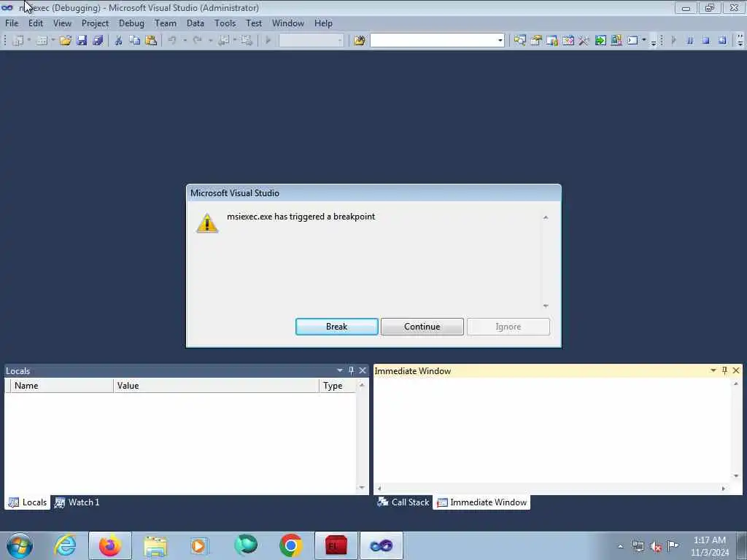Image resolution: width=747 pixels, height=560 pixels.
Task: Click the Add New Item toolbar icon
Action: pos(42,41)
